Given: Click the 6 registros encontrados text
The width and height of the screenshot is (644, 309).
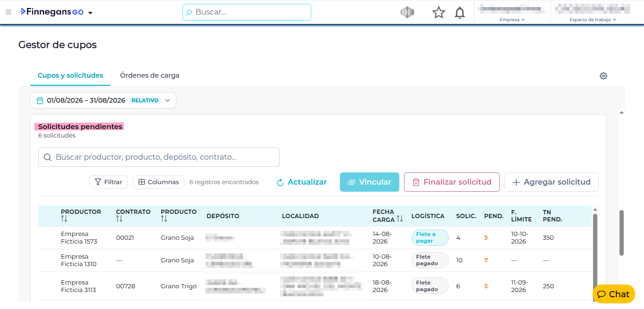Looking at the screenshot, I should (224, 182).
